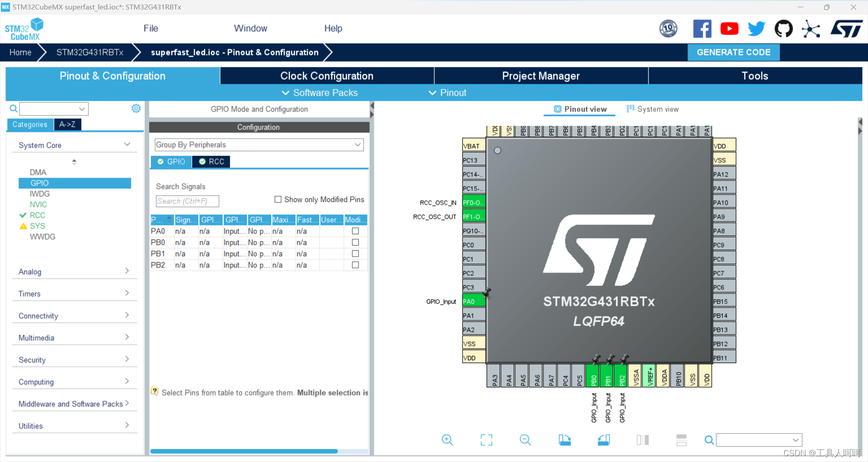Open the categories settings gear icon
868x462 pixels.
136,108
